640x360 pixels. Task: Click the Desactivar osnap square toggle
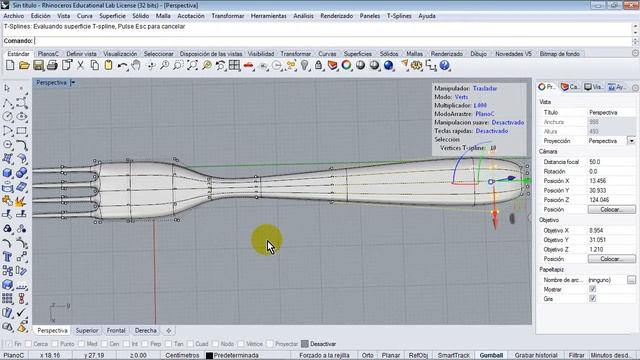pos(304,344)
